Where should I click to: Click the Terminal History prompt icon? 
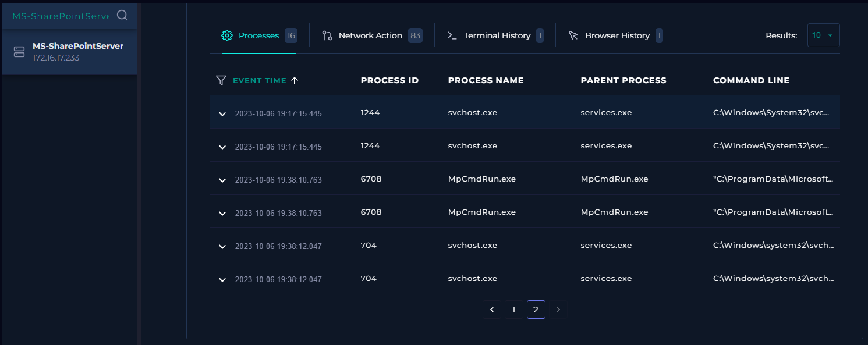pos(452,35)
